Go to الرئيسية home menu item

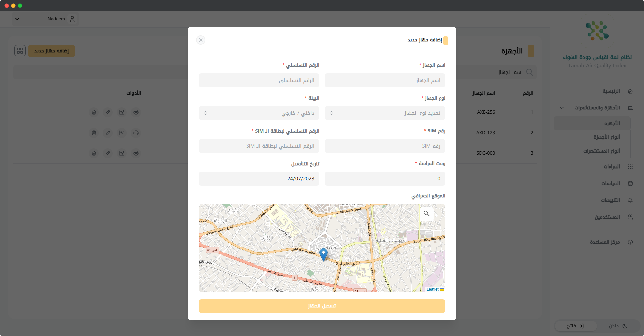611,91
